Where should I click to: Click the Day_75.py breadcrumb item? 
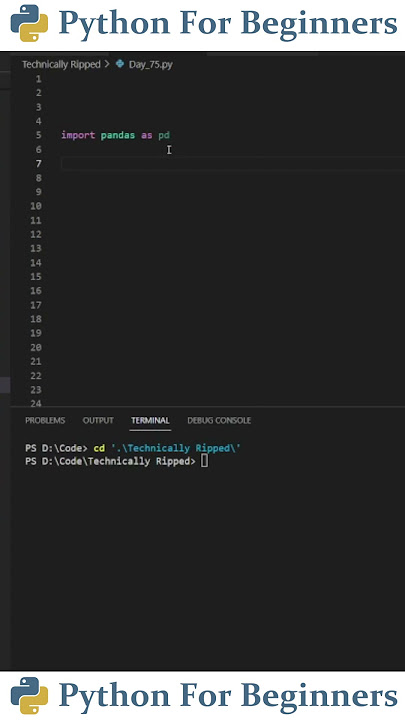[x=151, y=64]
